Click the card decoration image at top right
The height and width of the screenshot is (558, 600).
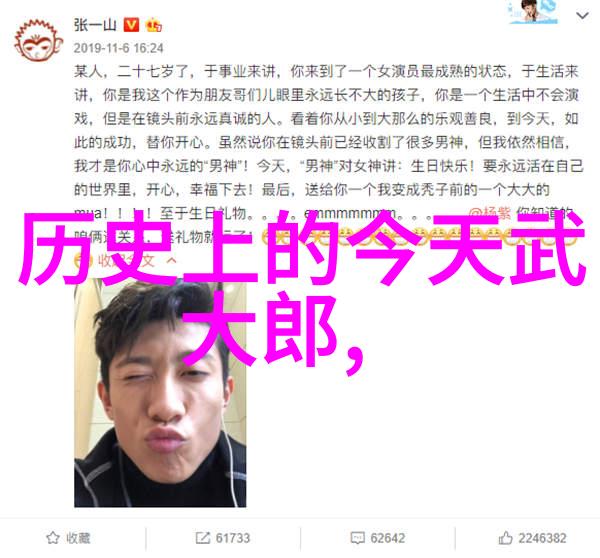pyautogui.click(x=533, y=12)
